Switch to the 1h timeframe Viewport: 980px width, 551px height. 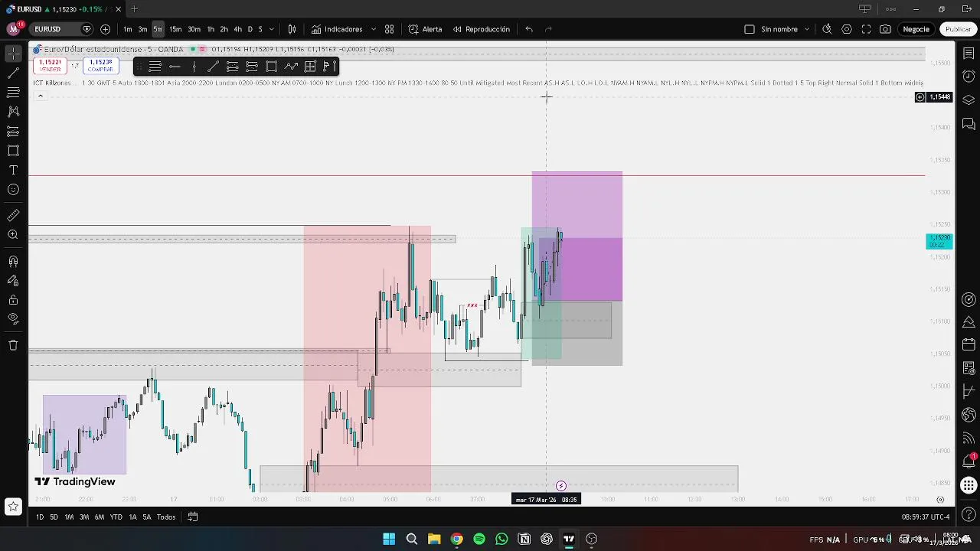211,29
